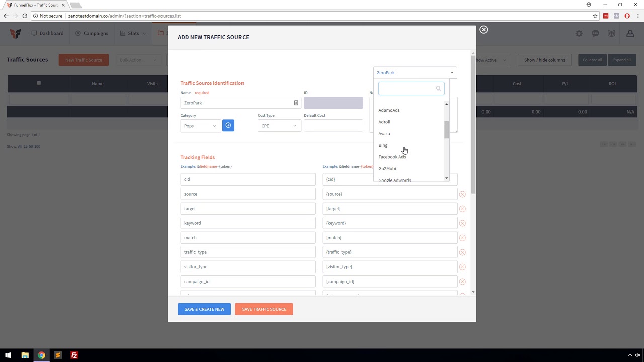Screen dimensions: 644x362
Task: Click Save & Create New
Action: [x=204, y=309]
